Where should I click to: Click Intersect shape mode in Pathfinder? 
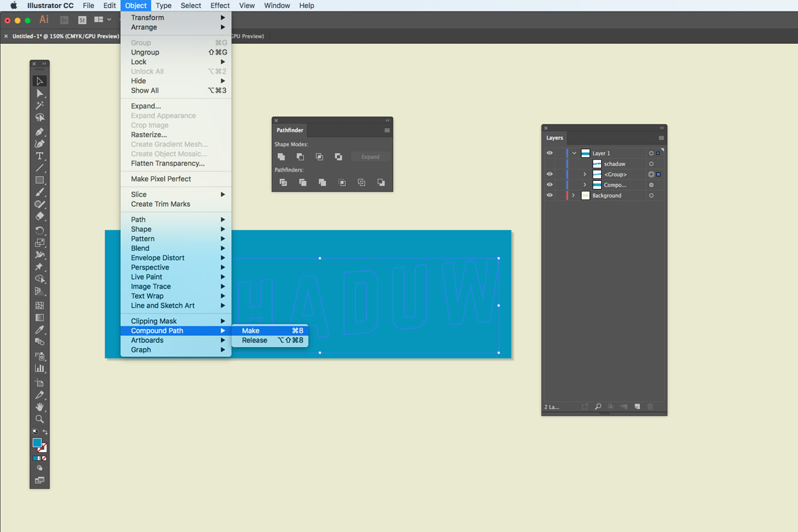(319, 157)
